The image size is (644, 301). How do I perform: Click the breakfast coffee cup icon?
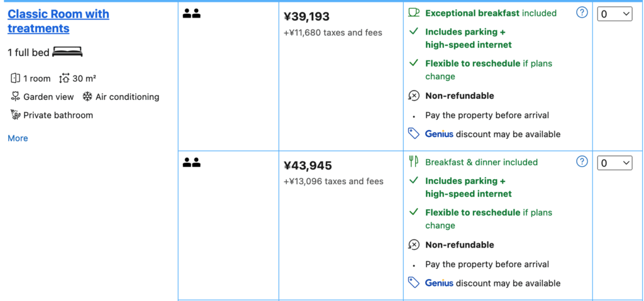pyautogui.click(x=413, y=13)
